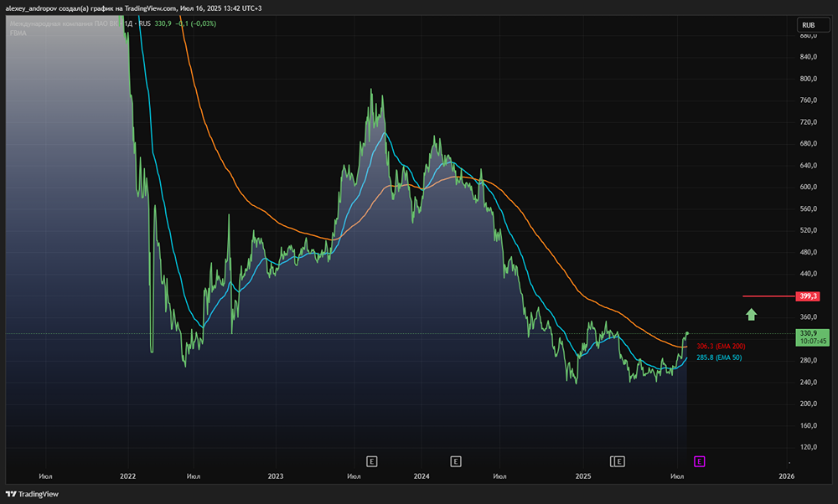This screenshot has height=504, width=838.
Task: Click the alexey_andropov chart author header text
Action: pyautogui.click(x=133, y=8)
